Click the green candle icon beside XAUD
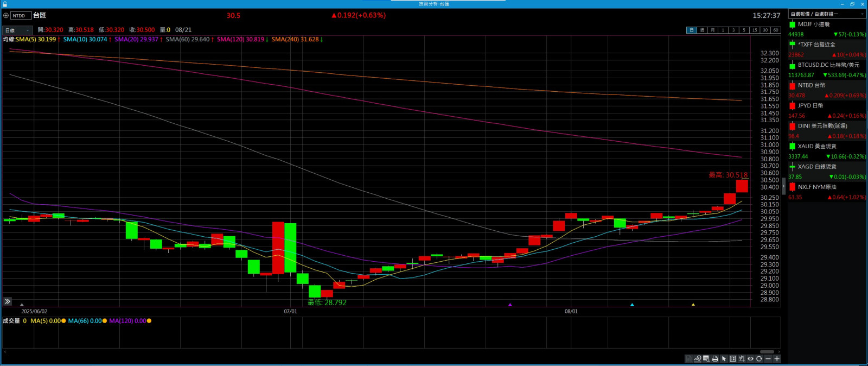868x366 pixels. (x=792, y=147)
